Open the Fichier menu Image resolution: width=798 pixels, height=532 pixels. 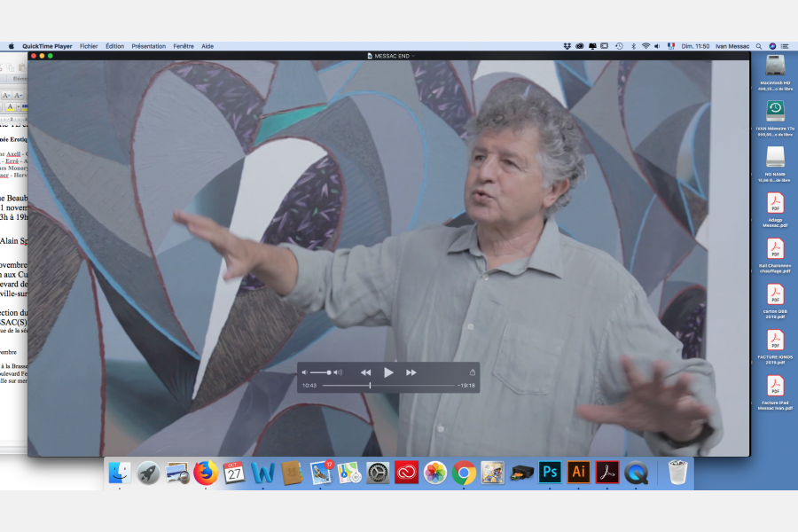89,46
